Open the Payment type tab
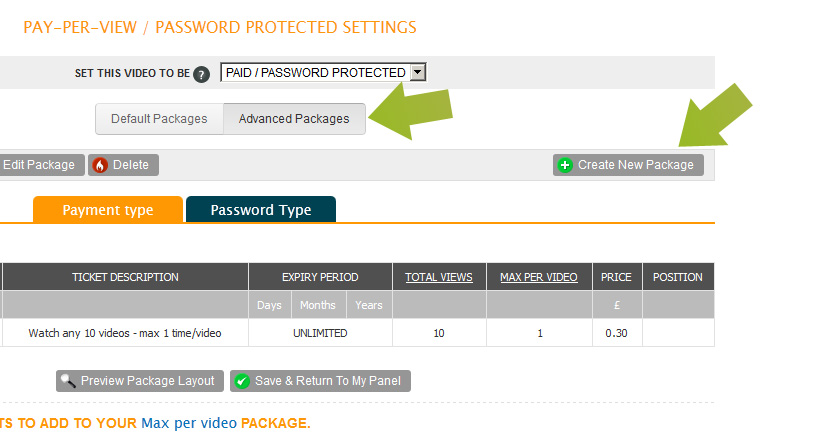The width and height of the screenshot is (819, 439). [x=108, y=210]
